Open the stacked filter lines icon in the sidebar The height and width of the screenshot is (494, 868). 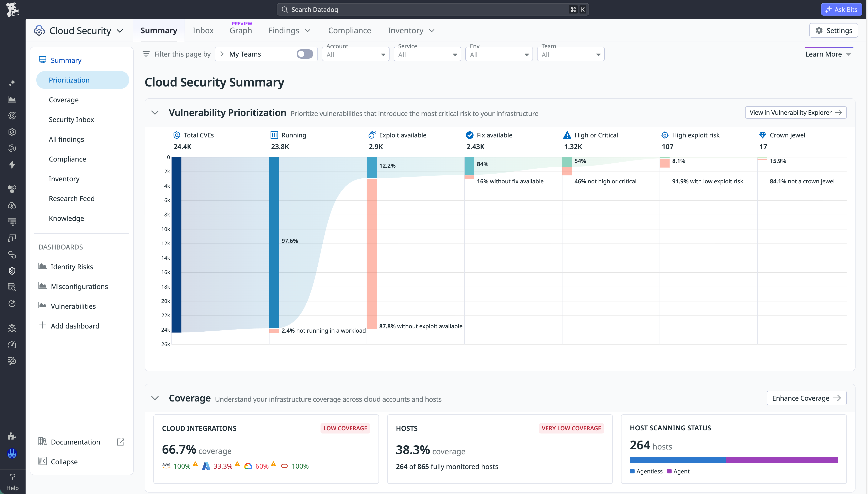point(12,222)
